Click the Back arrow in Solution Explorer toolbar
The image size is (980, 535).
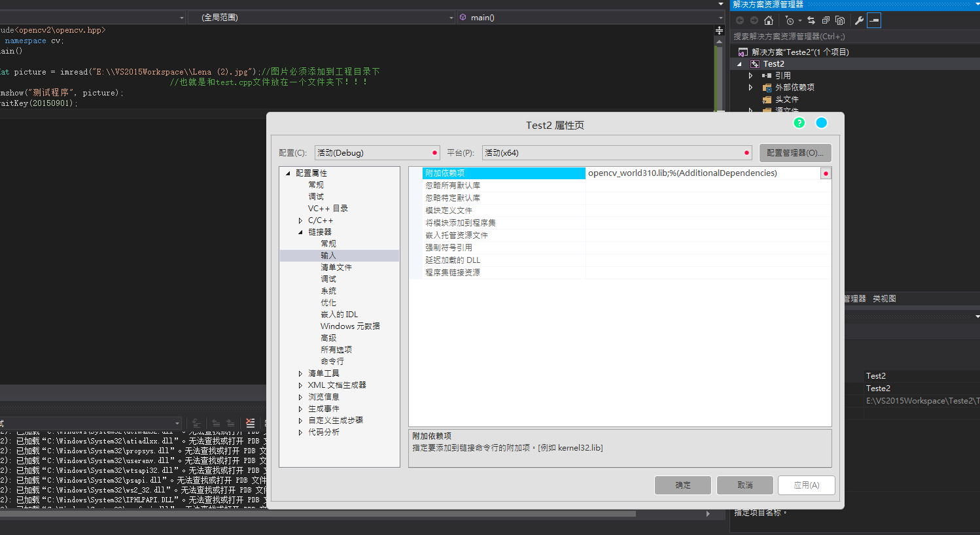740,20
